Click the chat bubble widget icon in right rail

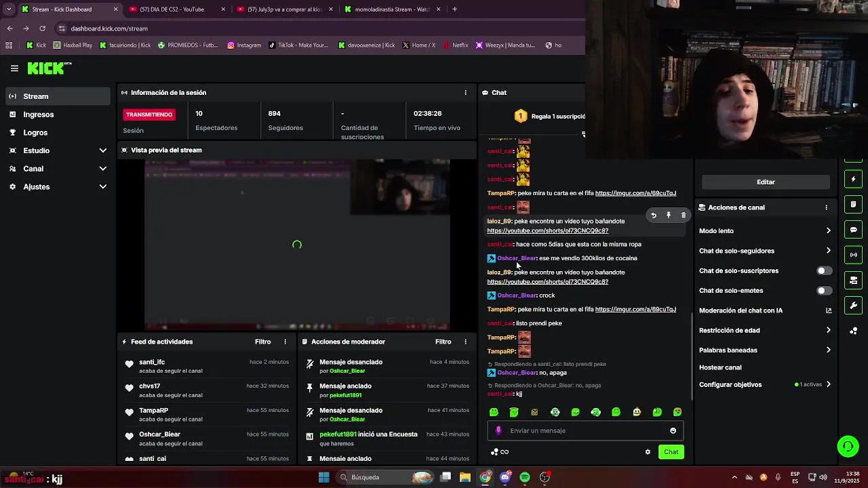click(x=853, y=230)
